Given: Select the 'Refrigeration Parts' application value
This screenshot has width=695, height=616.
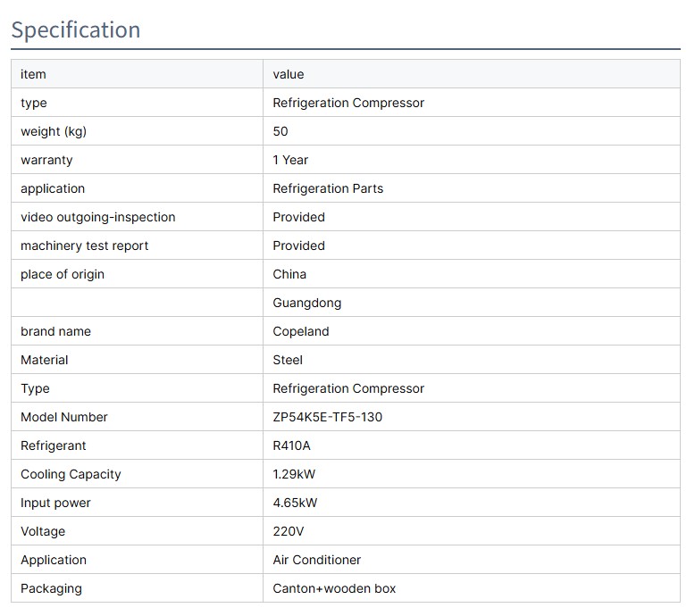Looking at the screenshot, I should click(328, 188).
